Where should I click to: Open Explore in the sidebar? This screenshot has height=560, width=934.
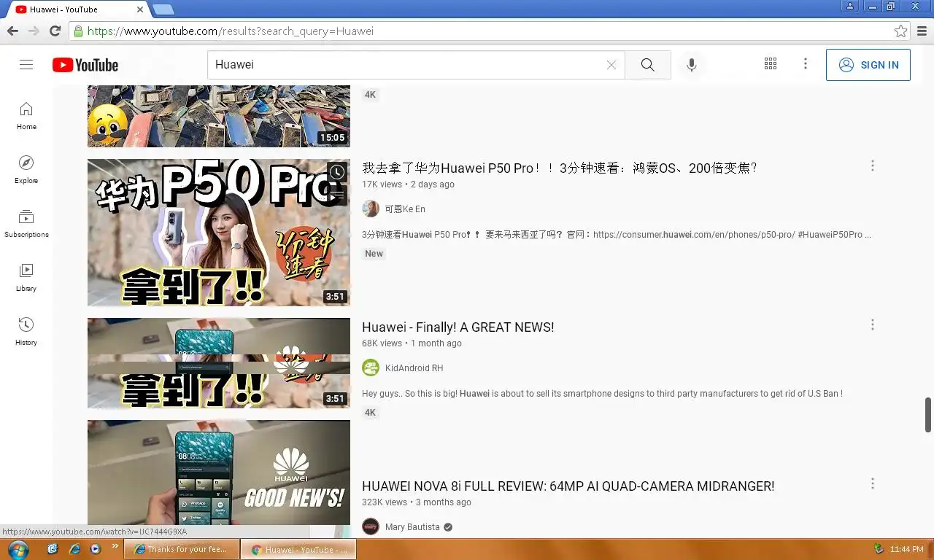[x=26, y=170]
